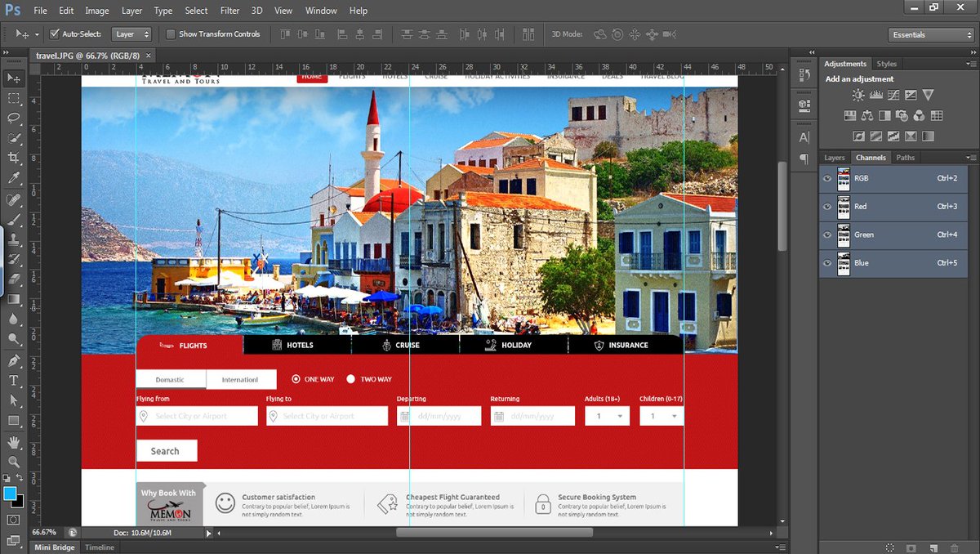Hide the Green channel eye icon
Image resolution: width=980 pixels, height=554 pixels.
pyautogui.click(x=827, y=235)
